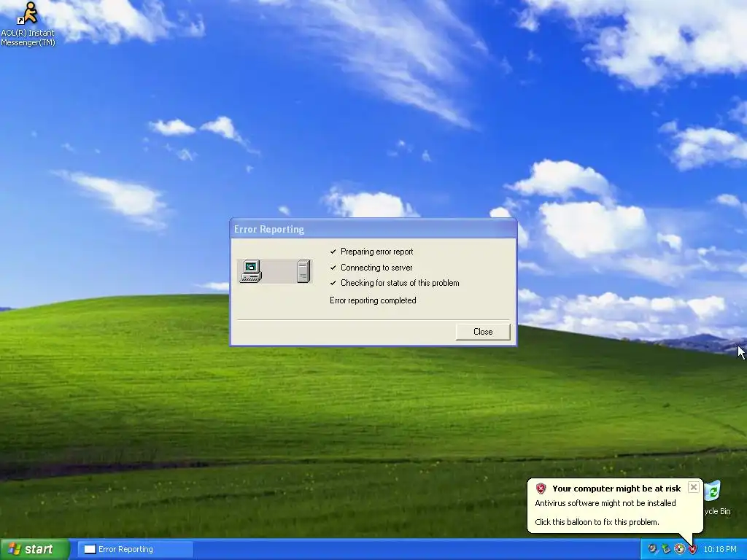Image resolution: width=747 pixels, height=560 pixels.
Task: Select the Recycle Bin desktop icon
Action: coord(716,498)
